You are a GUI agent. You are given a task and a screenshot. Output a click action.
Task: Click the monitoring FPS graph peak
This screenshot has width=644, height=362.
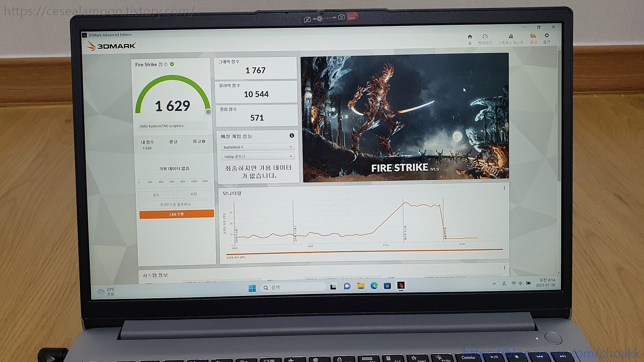[x=406, y=202]
